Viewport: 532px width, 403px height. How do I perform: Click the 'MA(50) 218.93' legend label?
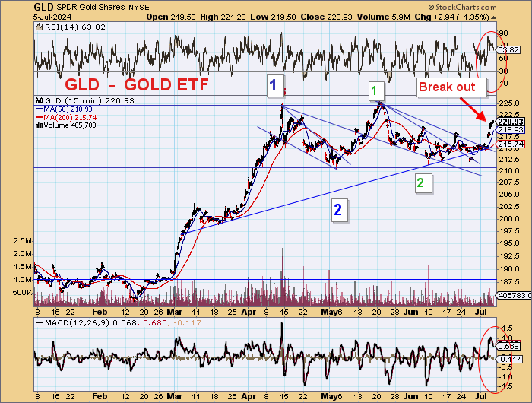coord(68,109)
